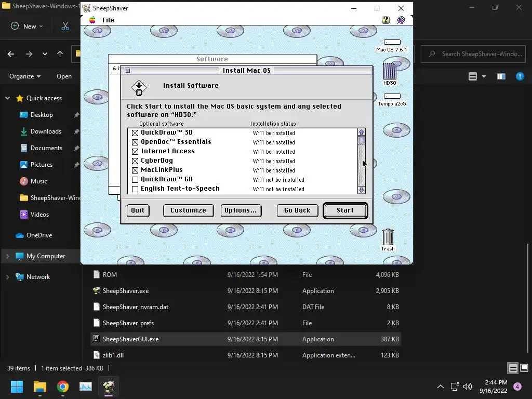Select the SheepShaver.exe file row

(x=246, y=291)
